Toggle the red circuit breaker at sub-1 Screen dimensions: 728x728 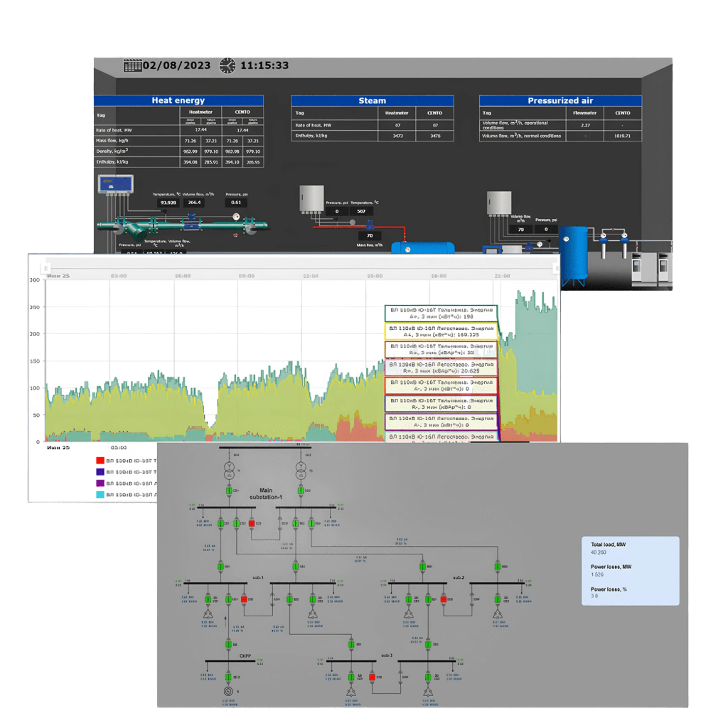244,600
